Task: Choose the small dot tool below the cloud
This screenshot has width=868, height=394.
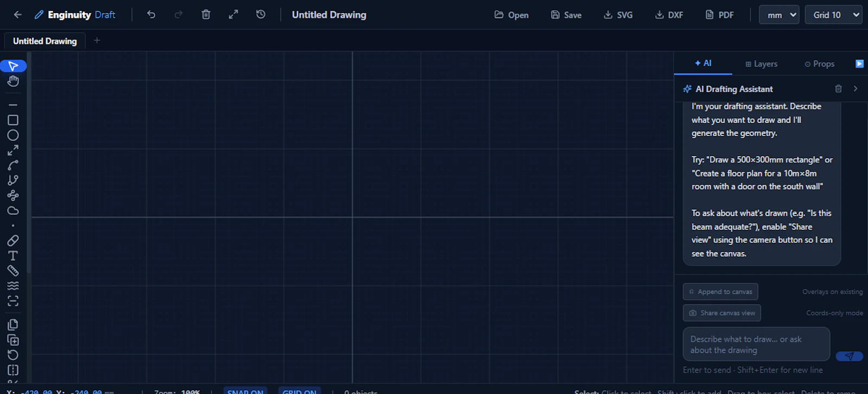Action: [x=13, y=225]
